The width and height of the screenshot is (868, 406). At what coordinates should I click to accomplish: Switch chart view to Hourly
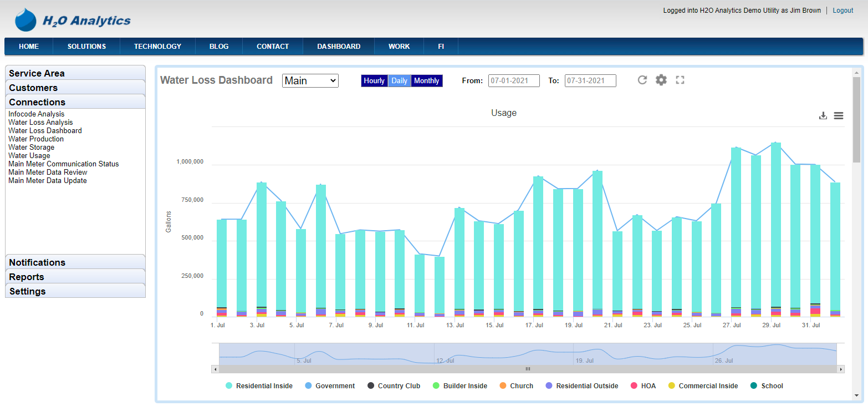374,80
